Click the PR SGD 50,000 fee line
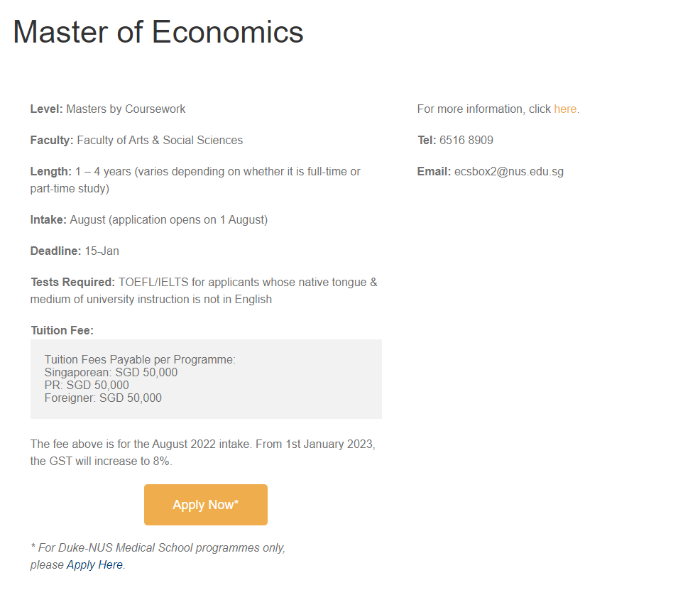This screenshot has height=590, width=700. pyautogui.click(x=87, y=386)
